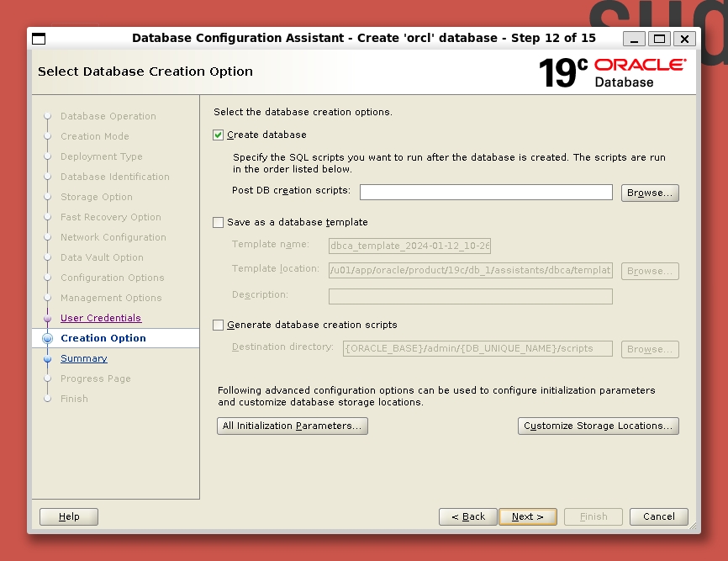Click the User Credentials step bullet icon
Screen dimensions: 728x561
click(48, 318)
